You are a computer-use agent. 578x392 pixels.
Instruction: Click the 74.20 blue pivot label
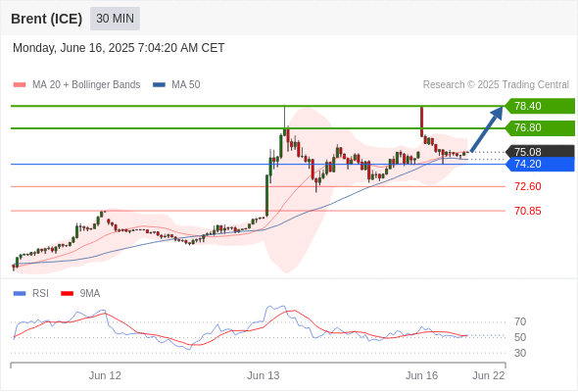(x=540, y=164)
